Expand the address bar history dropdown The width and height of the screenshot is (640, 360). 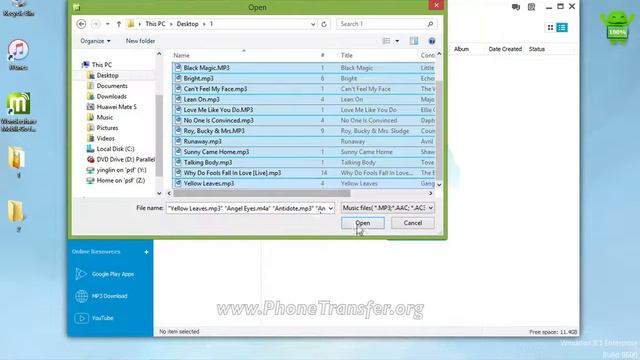click(x=313, y=24)
